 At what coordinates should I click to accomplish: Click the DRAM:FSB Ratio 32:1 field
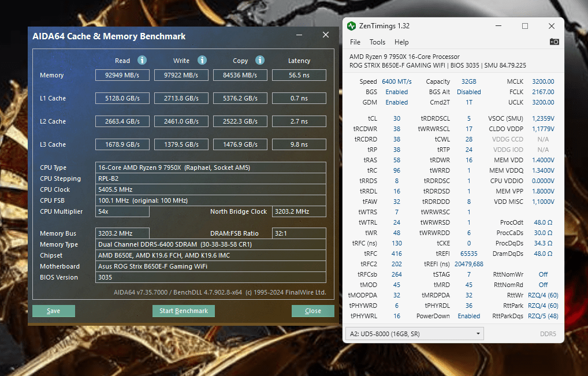coord(299,233)
